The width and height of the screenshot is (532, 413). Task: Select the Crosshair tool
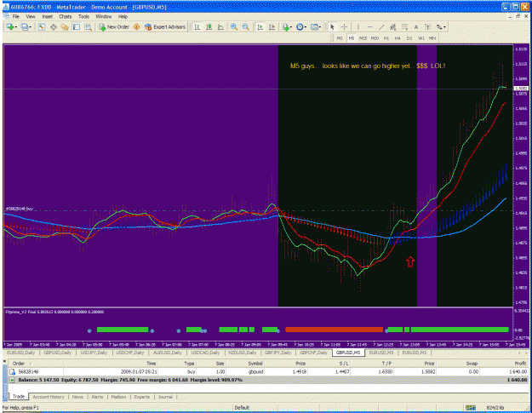pyautogui.click(x=344, y=26)
